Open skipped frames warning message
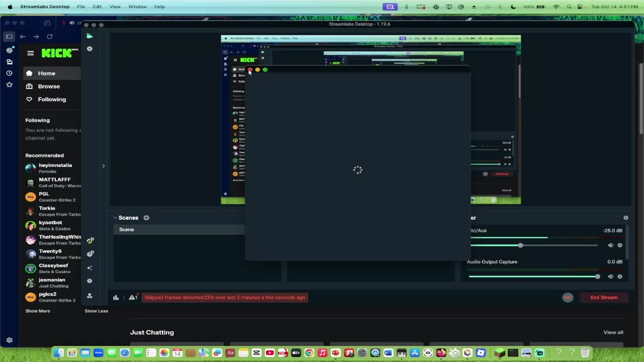This screenshot has width=644, height=362. [x=225, y=298]
